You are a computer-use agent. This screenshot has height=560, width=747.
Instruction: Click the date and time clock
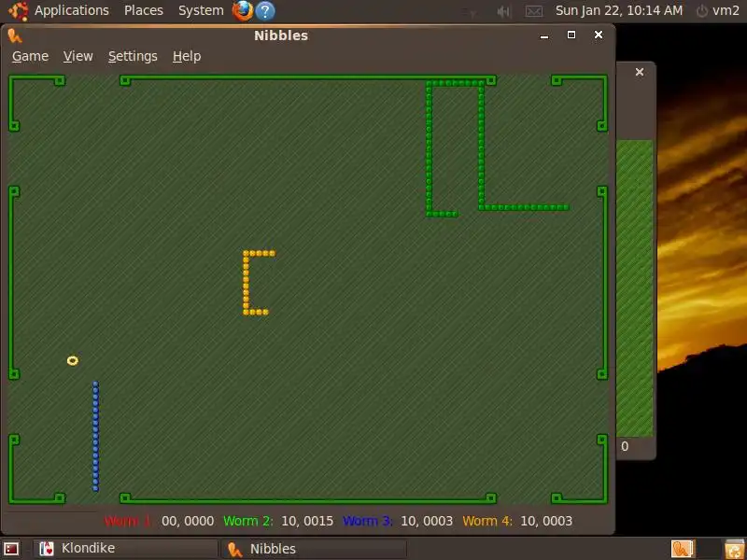click(x=619, y=10)
